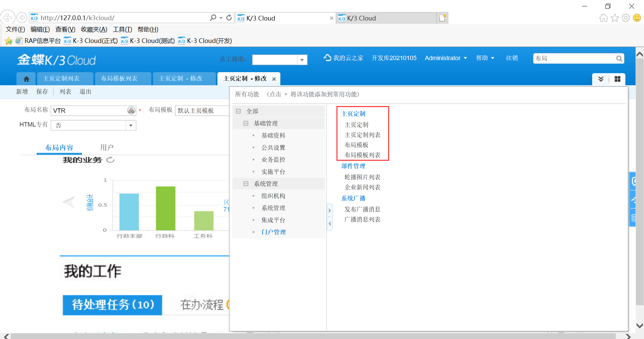Open the 员工通道 dropdown
Viewport: 644px width, 339px height.
(x=302, y=60)
